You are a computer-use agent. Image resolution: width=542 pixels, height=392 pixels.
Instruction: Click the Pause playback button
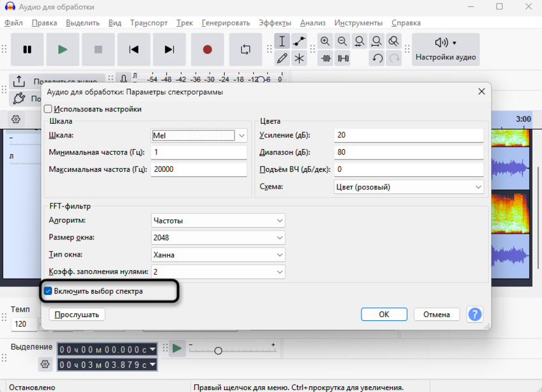coord(27,49)
